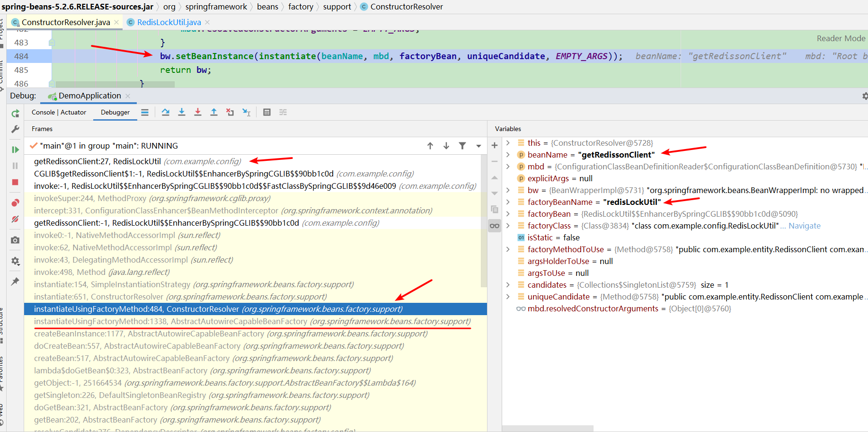Click the Rerun DemoApplication icon

coord(15,114)
